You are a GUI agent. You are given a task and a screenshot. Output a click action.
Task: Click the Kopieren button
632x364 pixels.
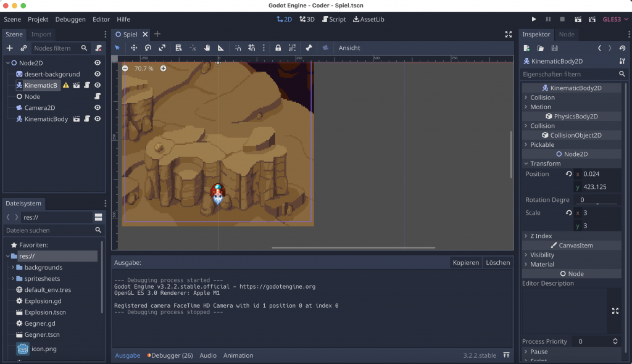(465, 262)
